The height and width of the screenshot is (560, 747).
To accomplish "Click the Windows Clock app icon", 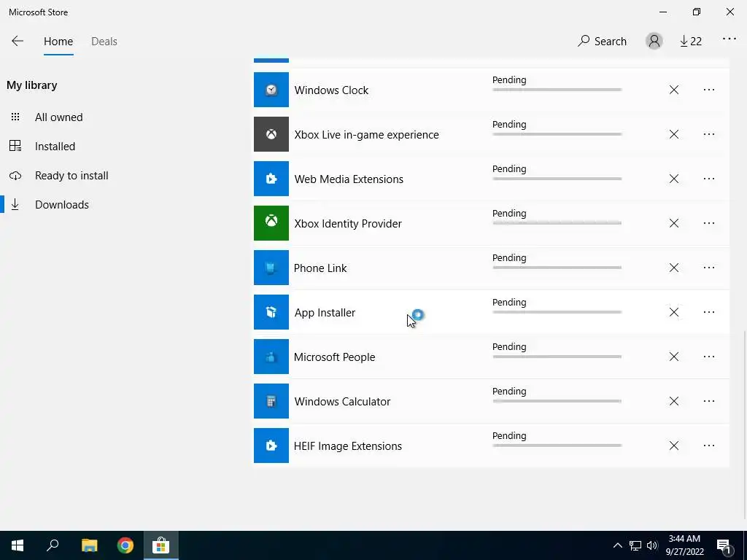I will (x=271, y=90).
